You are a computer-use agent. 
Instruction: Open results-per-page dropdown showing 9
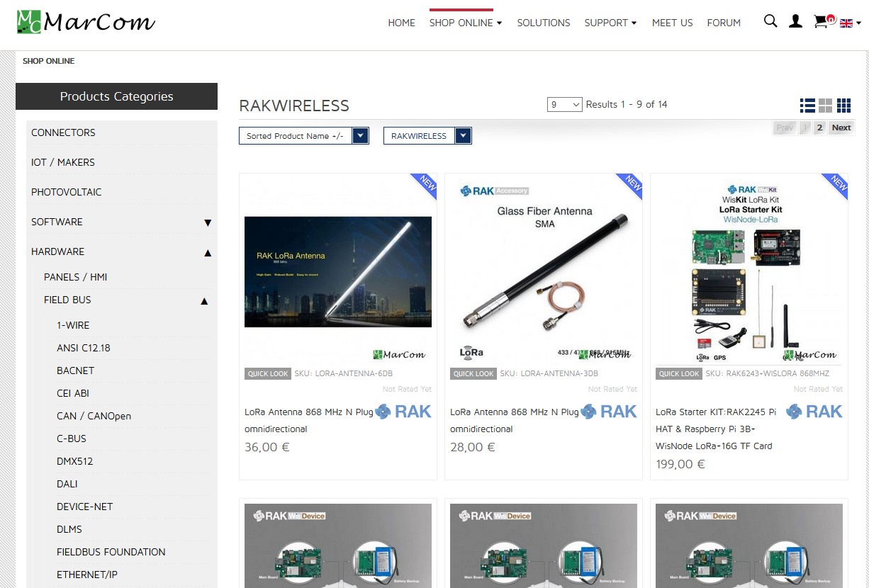click(565, 105)
